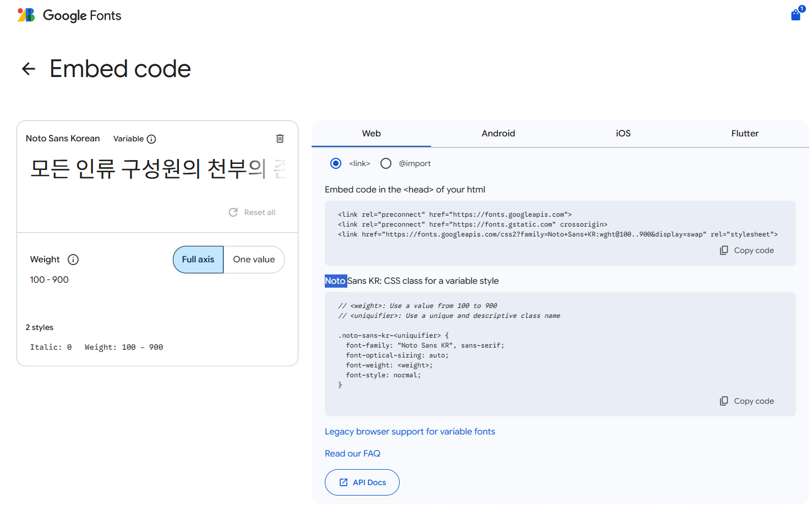Choose the @import radio button
The width and height of the screenshot is (812, 517).
pos(386,163)
